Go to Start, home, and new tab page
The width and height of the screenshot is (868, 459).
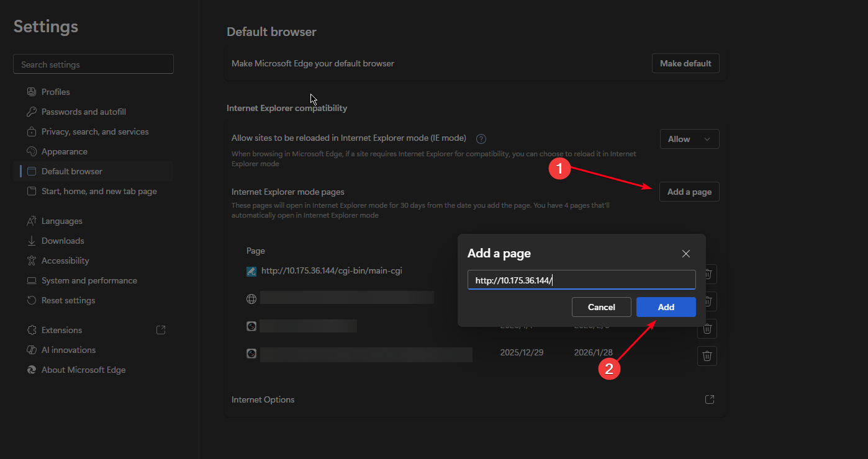pyautogui.click(x=99, y=191)
